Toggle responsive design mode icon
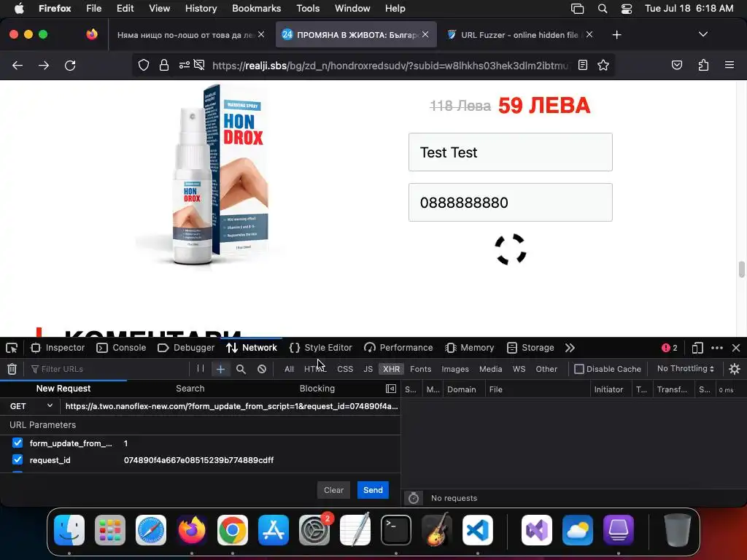Viewport: 747px width, 560px height. coord(697,348)
